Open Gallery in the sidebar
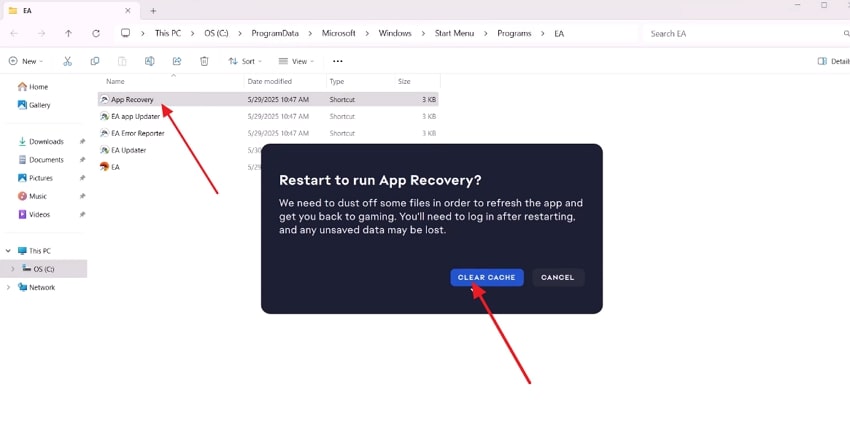The width and height of the screenshot is (850, 436). pyautogui.click(x=34, y=105)
